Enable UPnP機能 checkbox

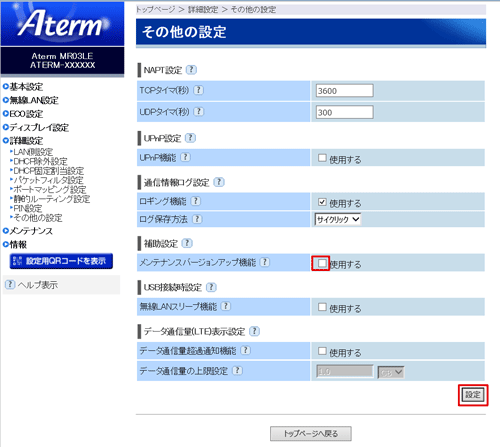pyautogui.click(x=322, y=158)
